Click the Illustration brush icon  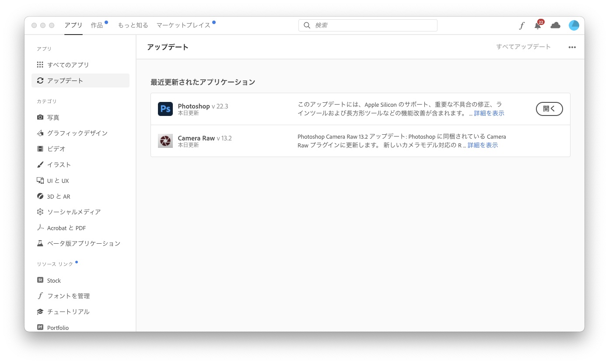(x=40, y=164)
